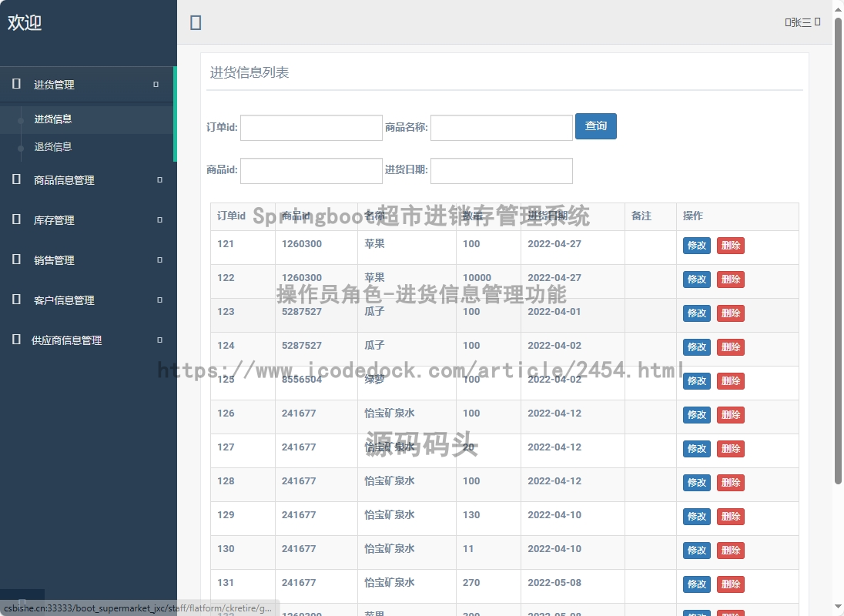Click 删除 for order 124
844x616 pixels.
(731, 347)
